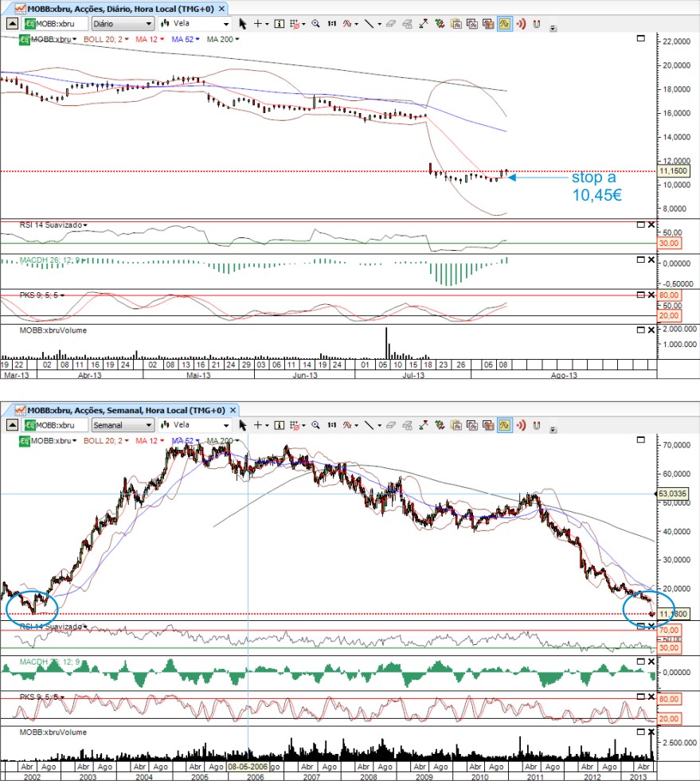
Task: Click the symbol field MOBB:xbru in top toolbar
Action: pos(57,24)
